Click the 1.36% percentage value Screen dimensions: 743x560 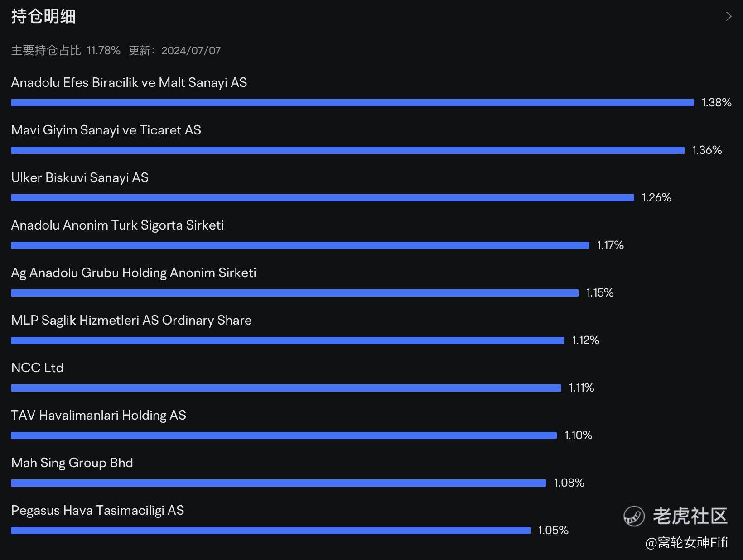[707, 150]
